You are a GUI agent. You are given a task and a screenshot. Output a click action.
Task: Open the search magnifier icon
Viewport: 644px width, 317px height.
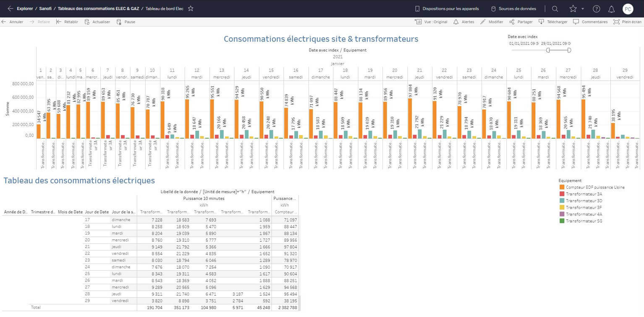(555, 9)
